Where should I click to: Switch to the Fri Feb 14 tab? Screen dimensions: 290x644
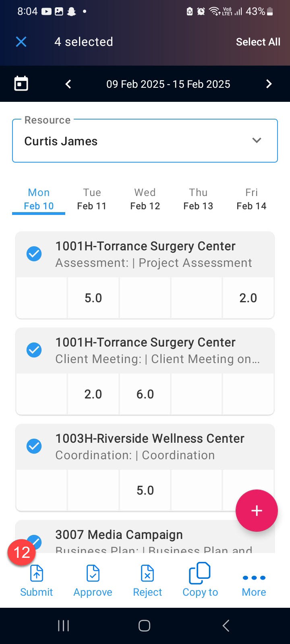[251, 199]
